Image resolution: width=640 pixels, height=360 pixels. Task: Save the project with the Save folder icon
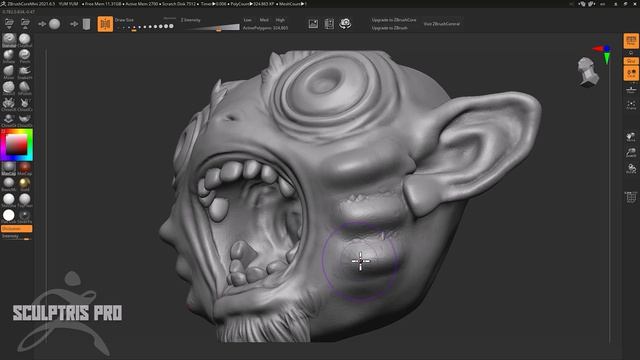(25, 24)
